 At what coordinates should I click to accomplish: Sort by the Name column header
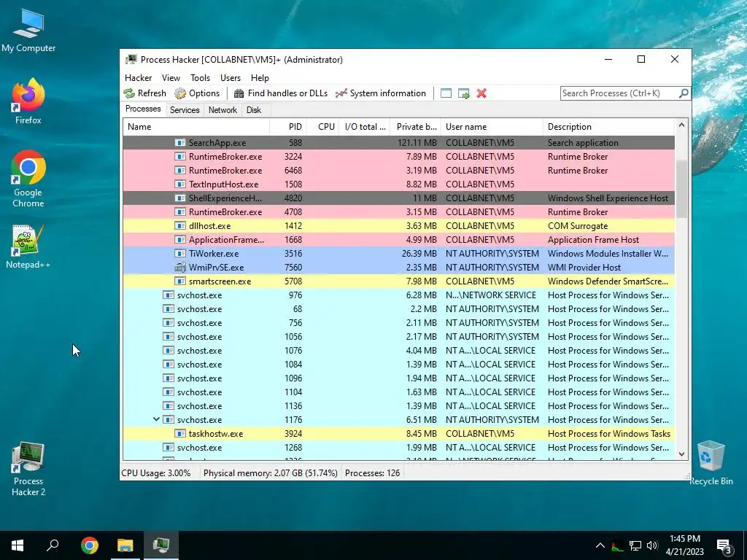[x=196, y=127]
